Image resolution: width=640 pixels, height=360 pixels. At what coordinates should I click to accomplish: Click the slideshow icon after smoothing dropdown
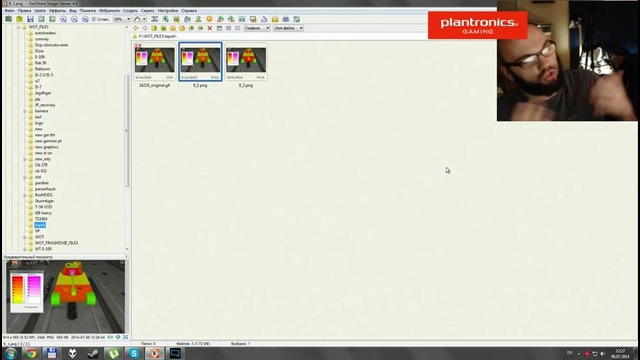tap(155, 19)
